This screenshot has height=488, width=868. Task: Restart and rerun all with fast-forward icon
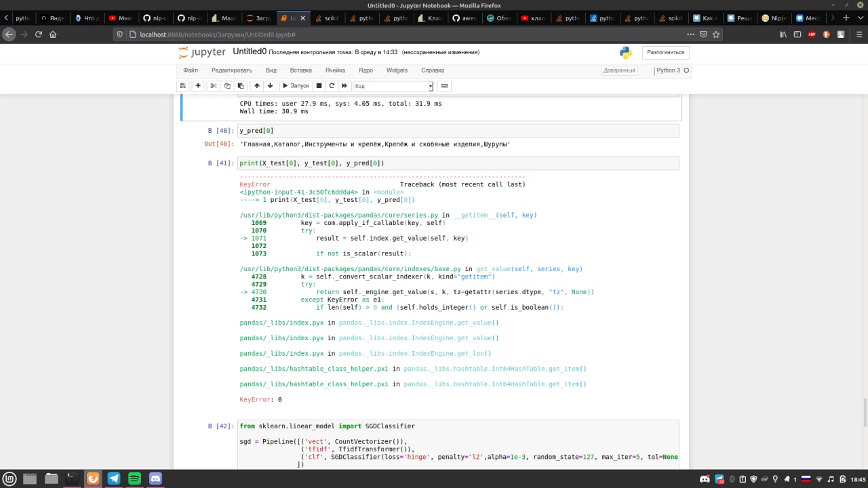pos(344,86)
